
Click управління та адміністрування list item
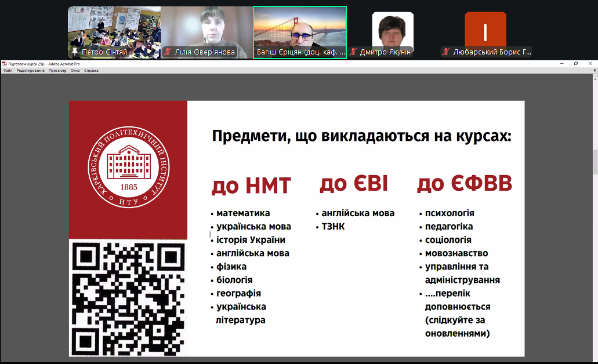(x=462, y=273)
